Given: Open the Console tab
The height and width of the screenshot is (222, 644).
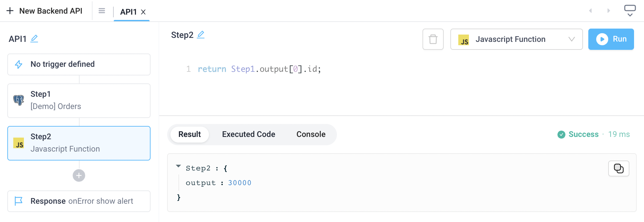Looking at the screenshot, I should pos(310,134).
